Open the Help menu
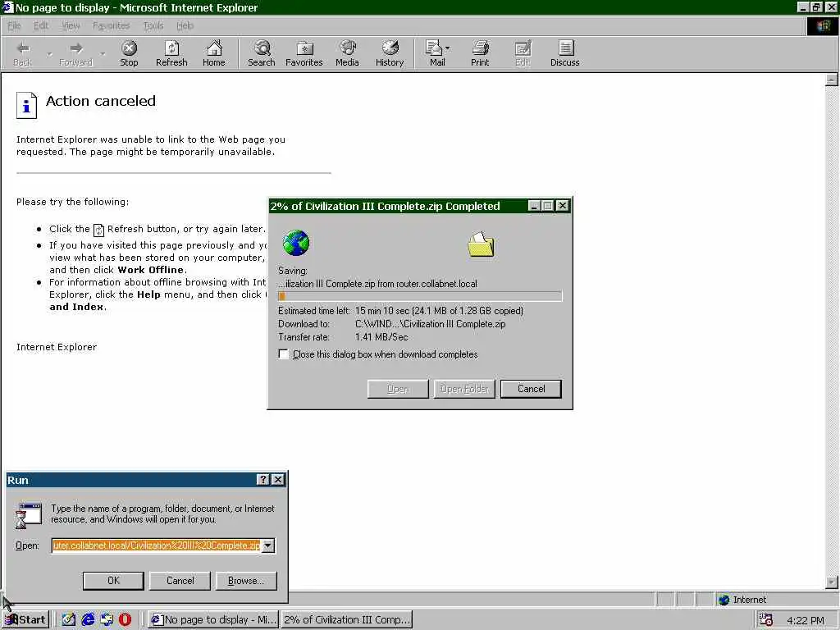 (185, 25)
